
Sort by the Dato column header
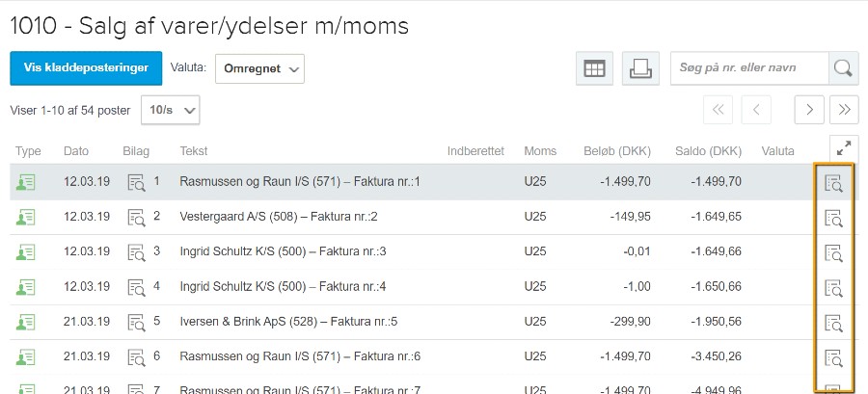point(76,151)
